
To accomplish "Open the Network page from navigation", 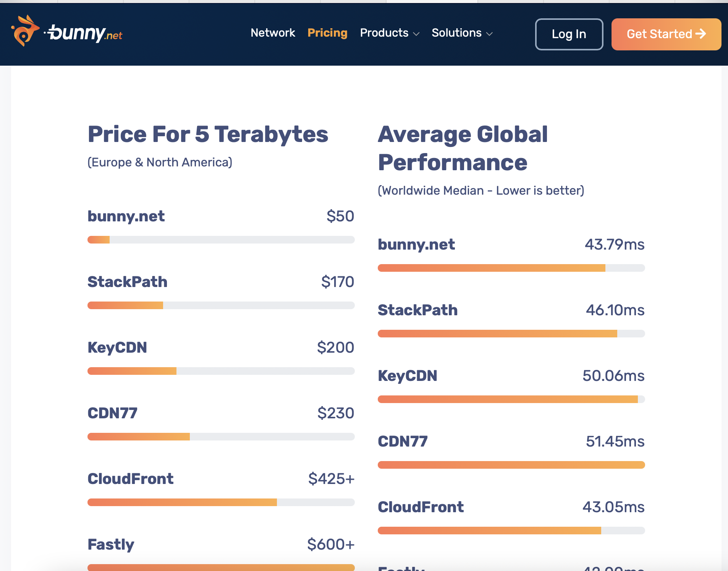I will 273,33.
